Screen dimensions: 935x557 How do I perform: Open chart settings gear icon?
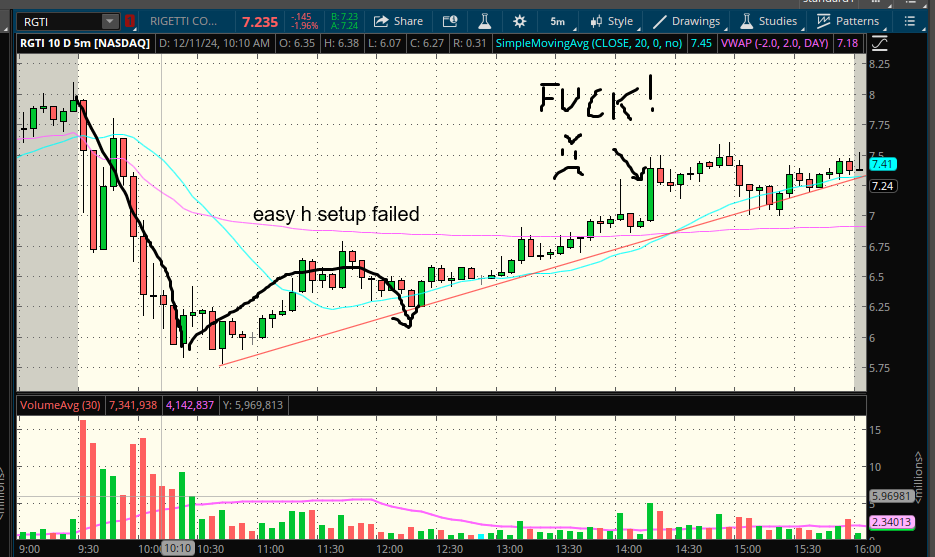519,21
